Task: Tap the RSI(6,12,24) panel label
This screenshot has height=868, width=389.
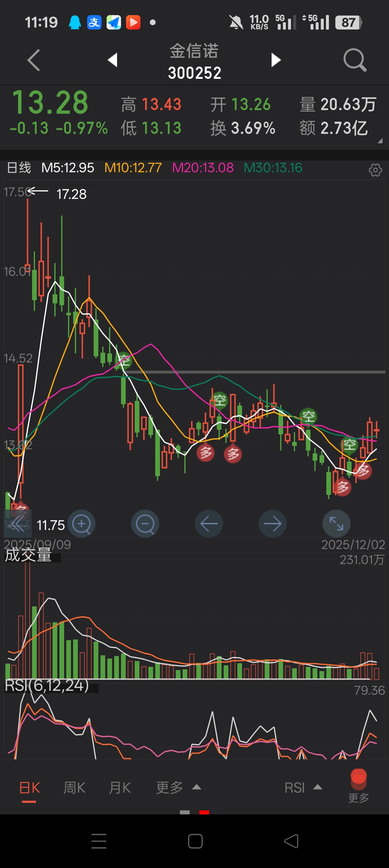Action: coord(47,686)
